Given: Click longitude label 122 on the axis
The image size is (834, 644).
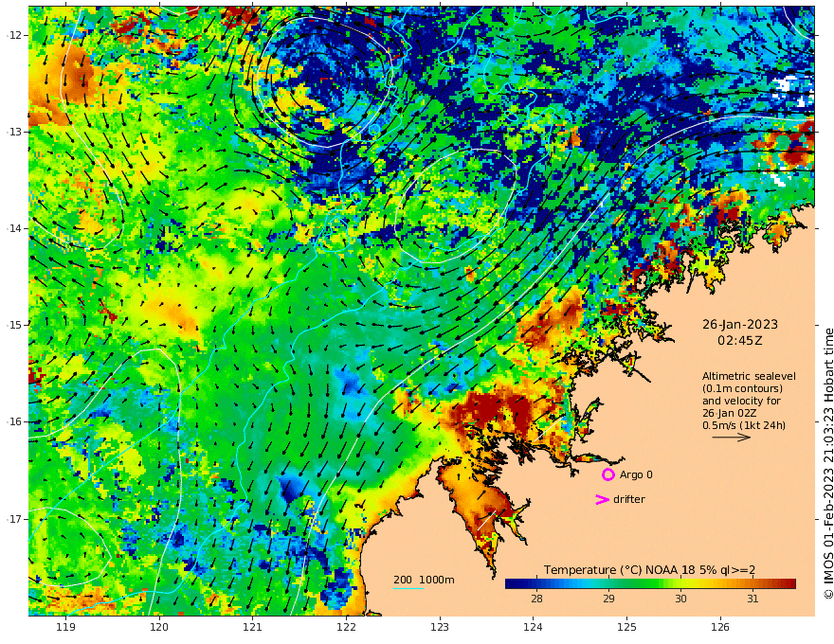Looking at the screenshot, I should pos(346,627).
